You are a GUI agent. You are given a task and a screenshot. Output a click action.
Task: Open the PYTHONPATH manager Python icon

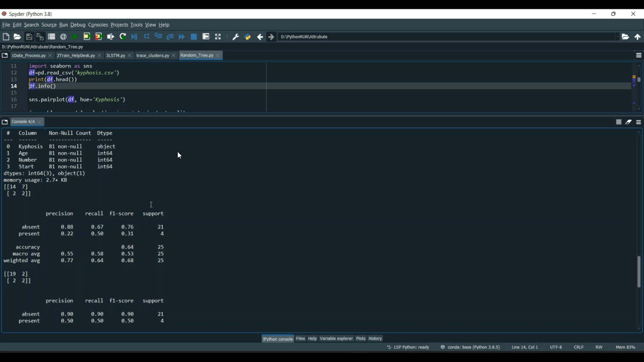[248, 37]
